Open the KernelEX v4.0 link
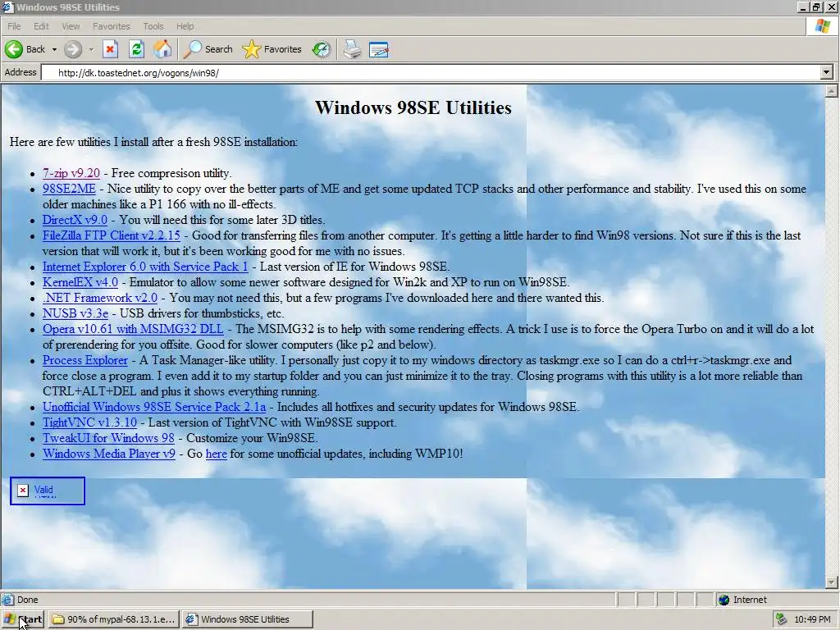The width and height of the screenshot is (840, 630). click(x=80, y=282)
